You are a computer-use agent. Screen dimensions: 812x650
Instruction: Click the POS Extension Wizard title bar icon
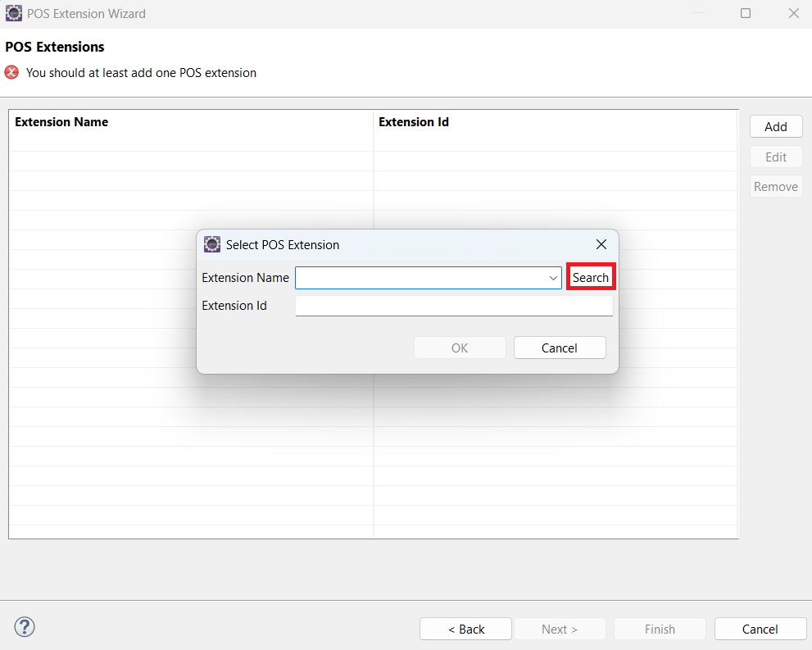coord(13,13)
